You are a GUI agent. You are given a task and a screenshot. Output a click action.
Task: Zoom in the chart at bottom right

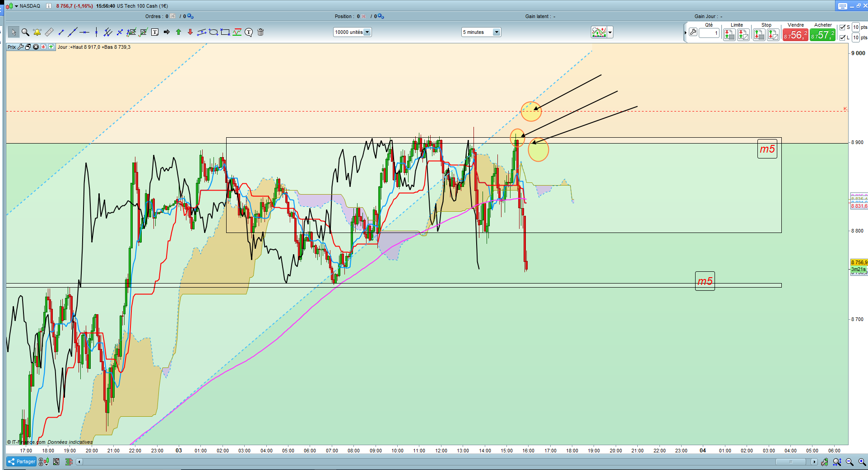pos(862,462)
